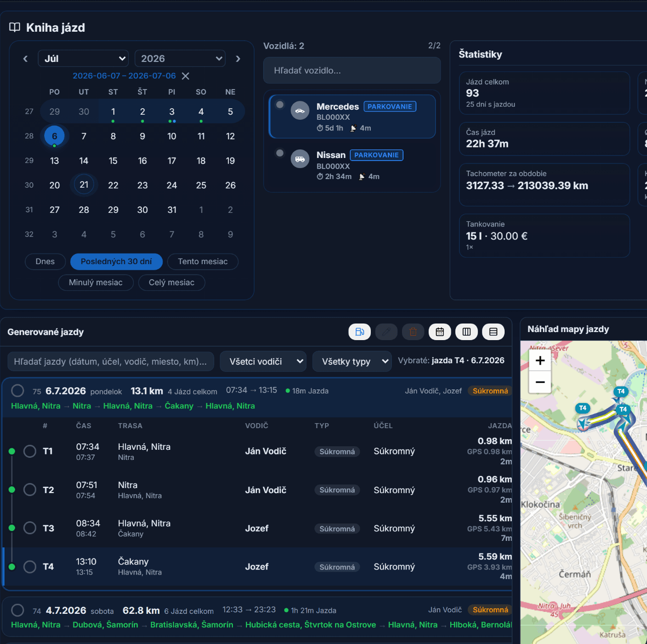Click the Jázd celkom 93 statistic card
This screenshot has height=644, width=647.
click(x=545, y=93)
